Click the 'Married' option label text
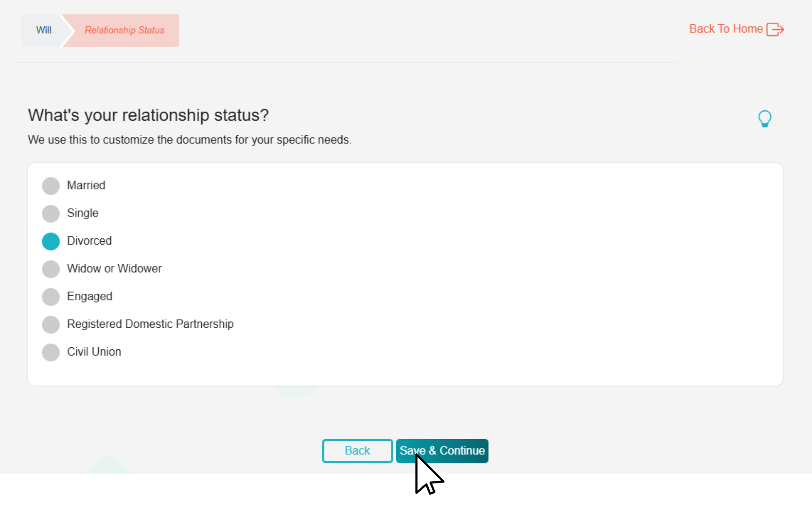812x509 pixels. point(86,185)
